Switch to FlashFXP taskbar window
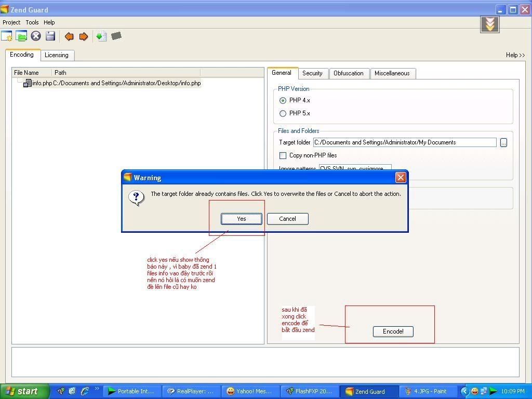The width and height of the screenshot is (532, 399). tap(310, 391)
